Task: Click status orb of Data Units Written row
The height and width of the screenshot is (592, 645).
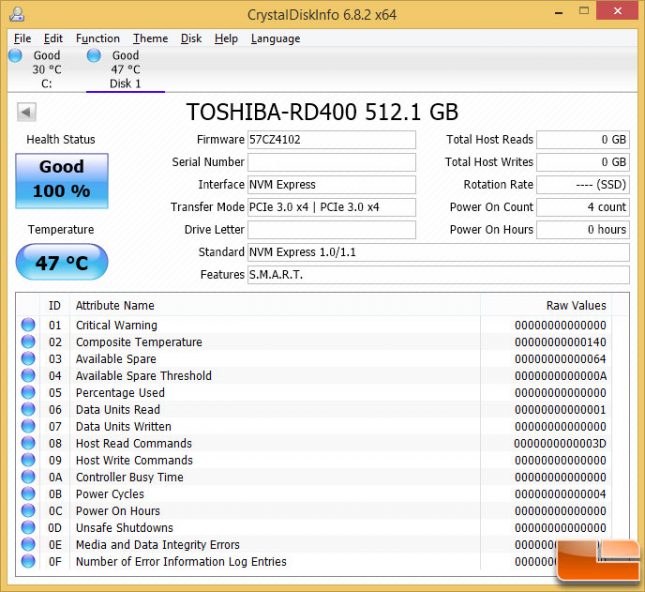Action: click(x=28, y=426)
